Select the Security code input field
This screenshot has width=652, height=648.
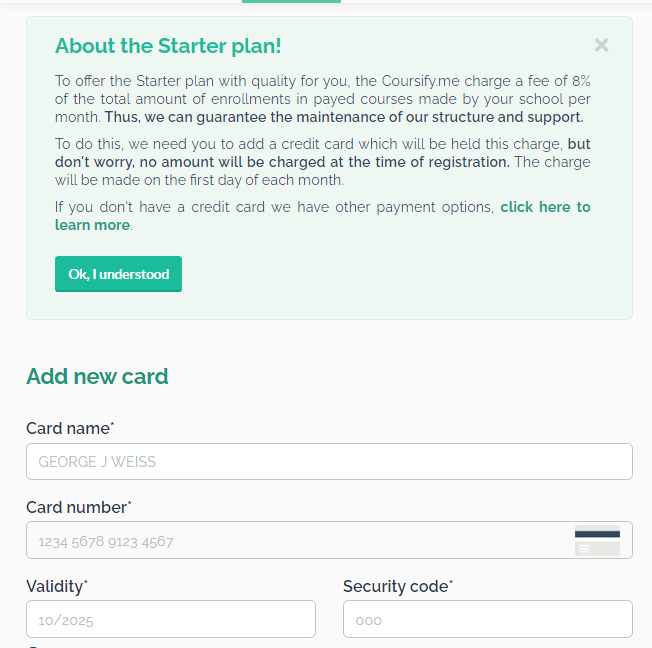488,619
